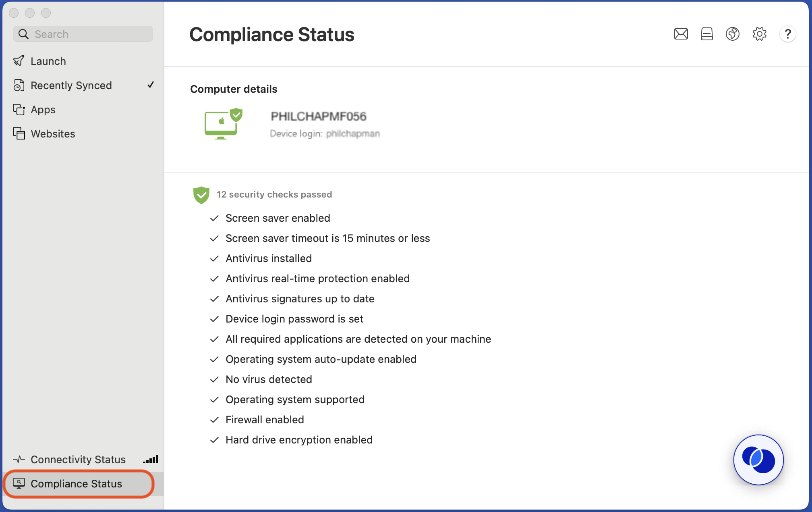Click the Recently Synced clock-document icon
The width and height of the screenshot is (812, 512).
pyautogui.click(x=19, y=85)
